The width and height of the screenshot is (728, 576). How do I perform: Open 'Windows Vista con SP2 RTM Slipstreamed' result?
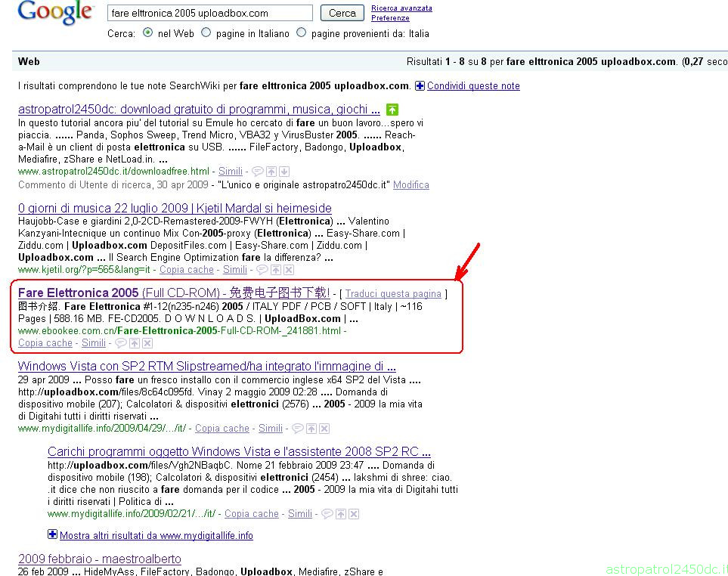tap(206, 366)
